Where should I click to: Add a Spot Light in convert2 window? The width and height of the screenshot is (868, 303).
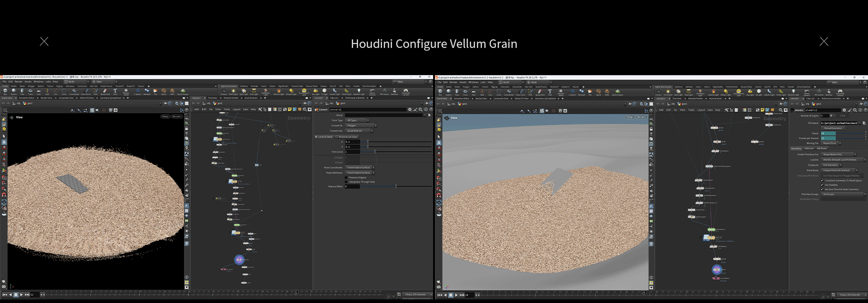click(244, 92)
